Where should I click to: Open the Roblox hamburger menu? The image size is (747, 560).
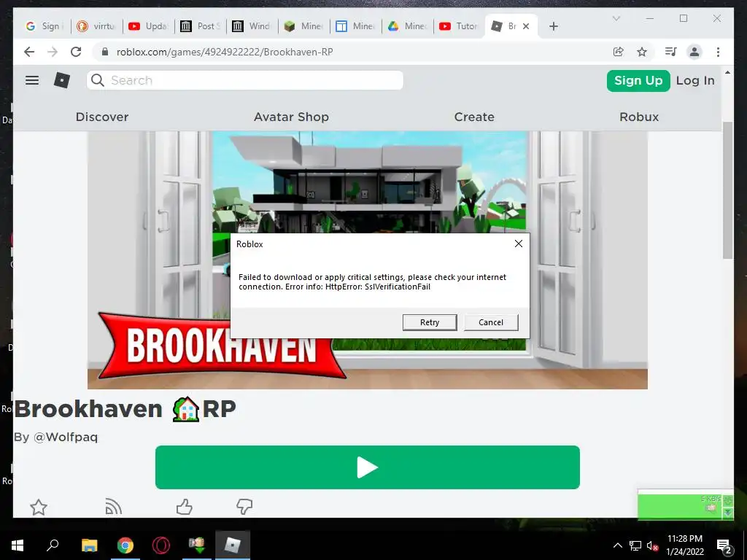pos(32,80)
